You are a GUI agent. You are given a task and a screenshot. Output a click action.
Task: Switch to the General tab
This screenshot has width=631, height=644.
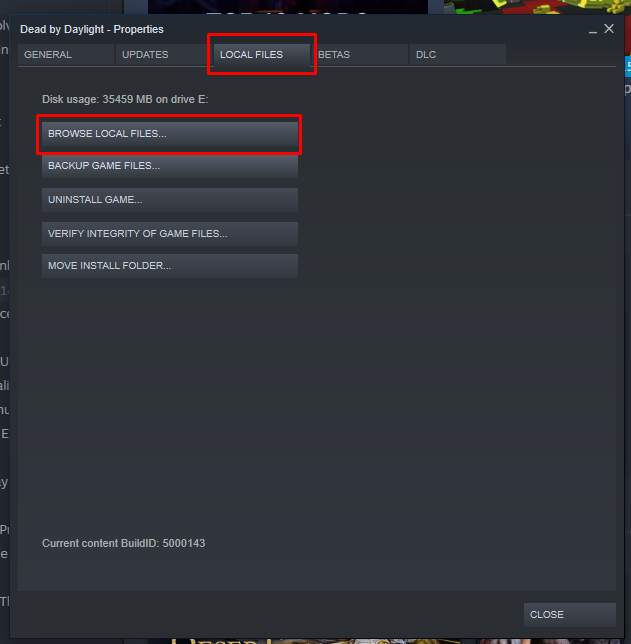click(66, 55)
